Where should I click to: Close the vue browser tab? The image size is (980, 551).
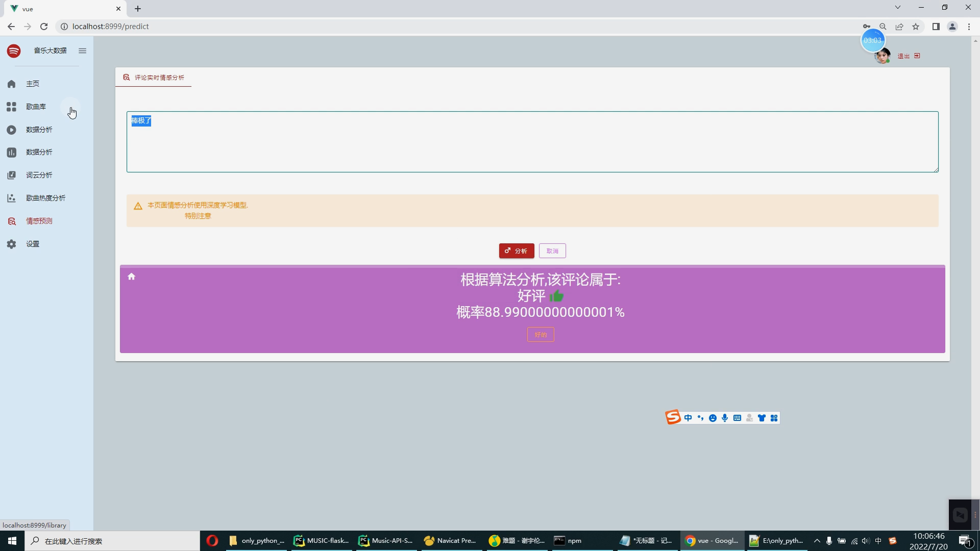118,9
